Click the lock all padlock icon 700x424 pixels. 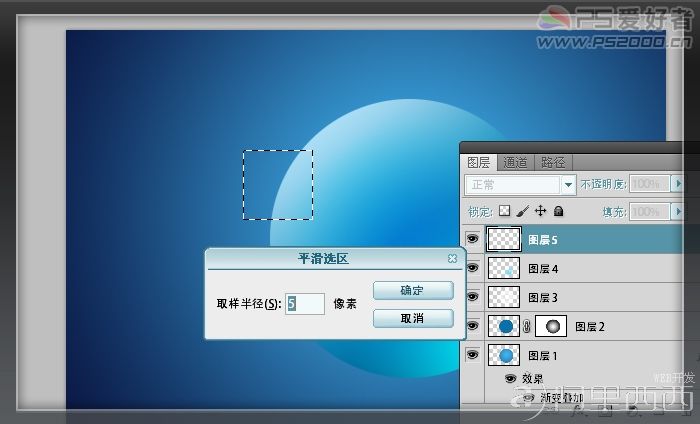558,211
